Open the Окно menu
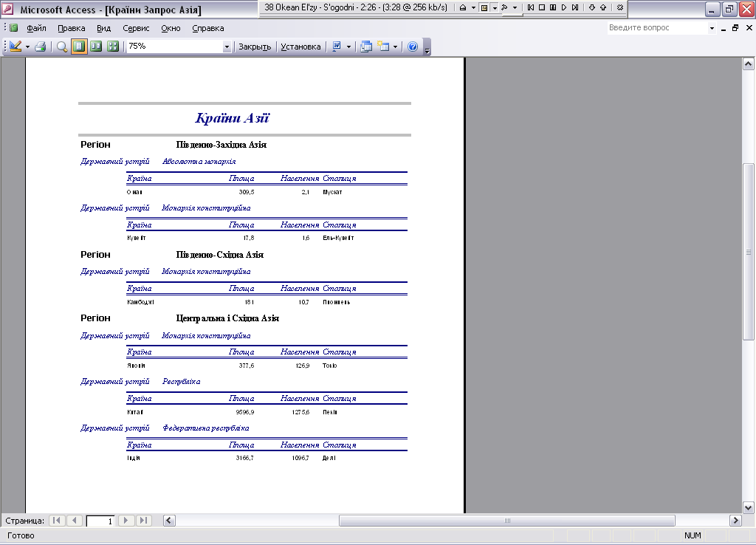756x545 pixels. [x=171, y=28]
